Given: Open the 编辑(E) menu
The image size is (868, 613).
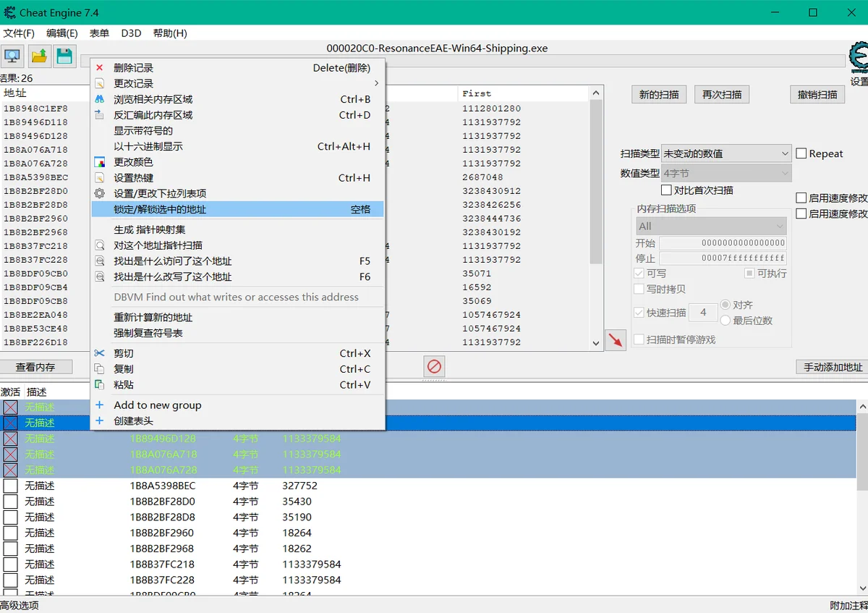Looking at the screenshot, I should coord(62,33).
